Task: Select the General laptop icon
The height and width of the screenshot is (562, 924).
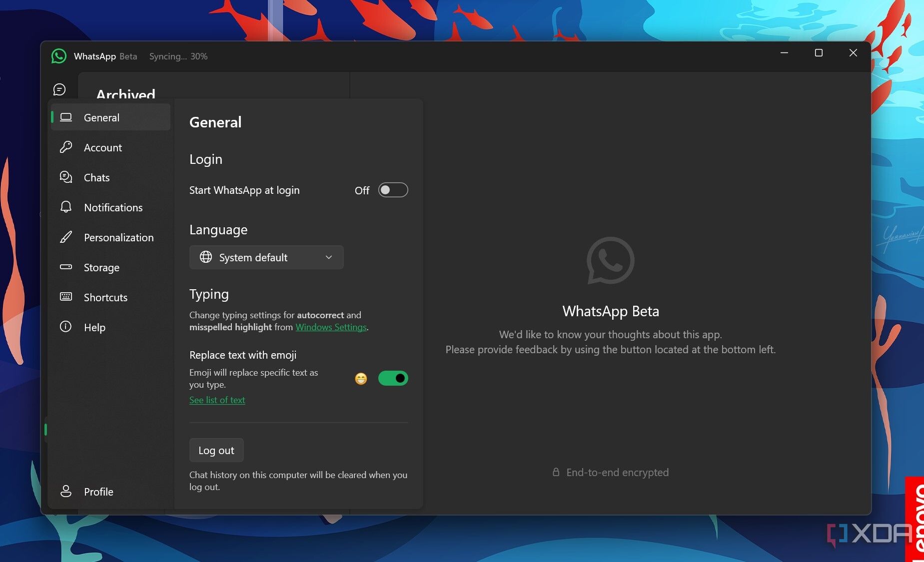Action: (66, 117)
